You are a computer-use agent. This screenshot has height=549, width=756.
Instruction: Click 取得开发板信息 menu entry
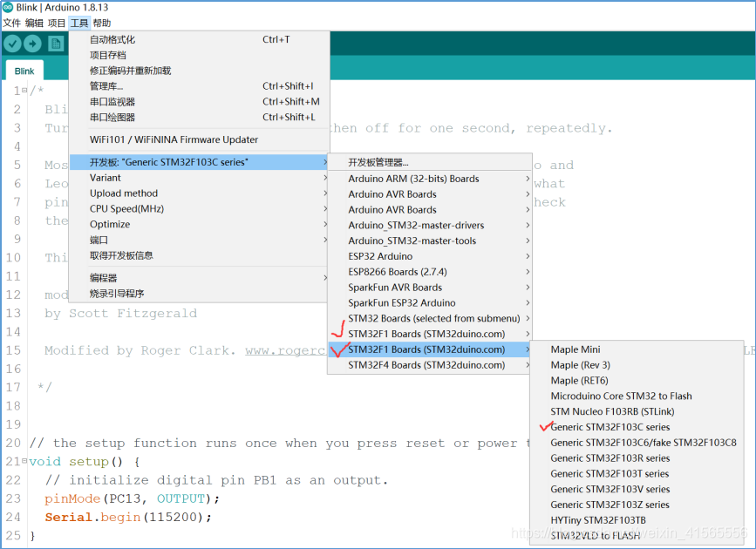coord(200,255)
